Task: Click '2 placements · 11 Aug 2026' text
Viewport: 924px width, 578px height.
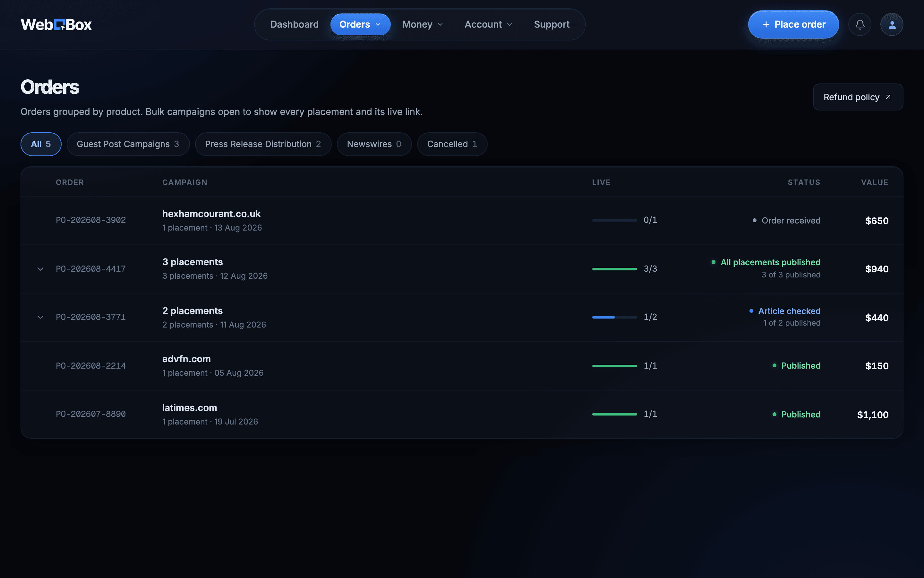Action: pyautogui.click(x=214, y=325)
